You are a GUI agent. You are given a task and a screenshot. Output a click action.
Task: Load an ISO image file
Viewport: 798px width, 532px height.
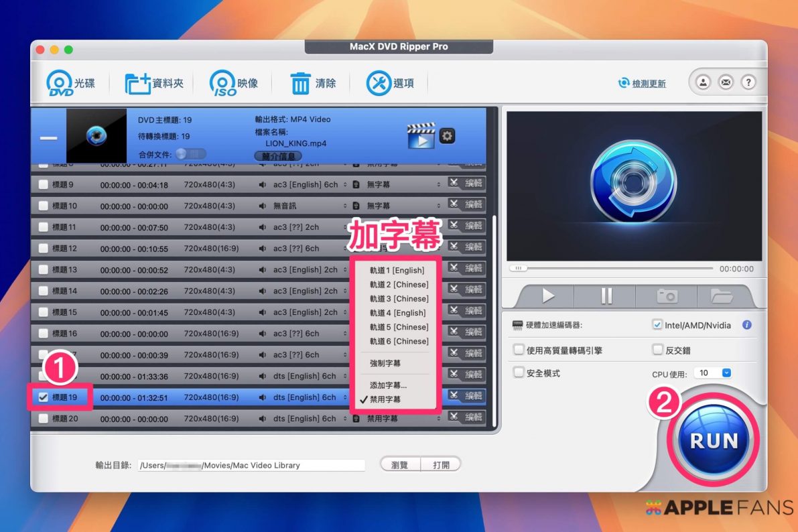tap(222, 84)
